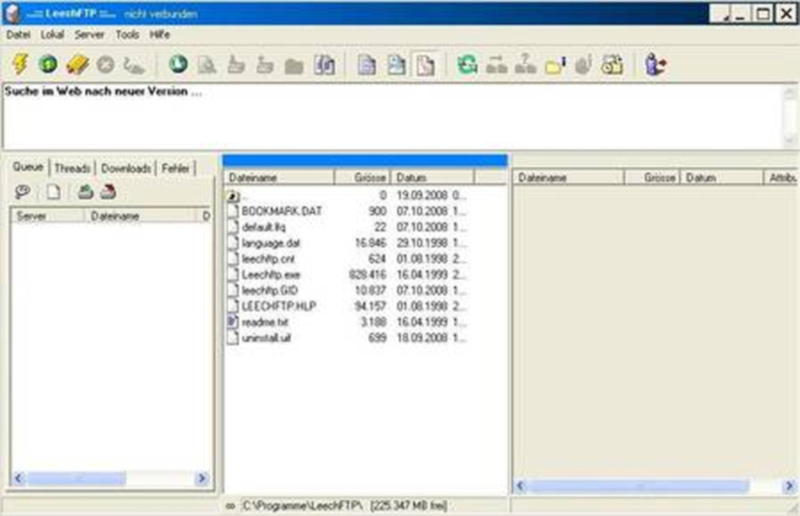Click the blue double-document compare icon
Viewport: 800px width, 516px height.
click(x=324, y=65)
